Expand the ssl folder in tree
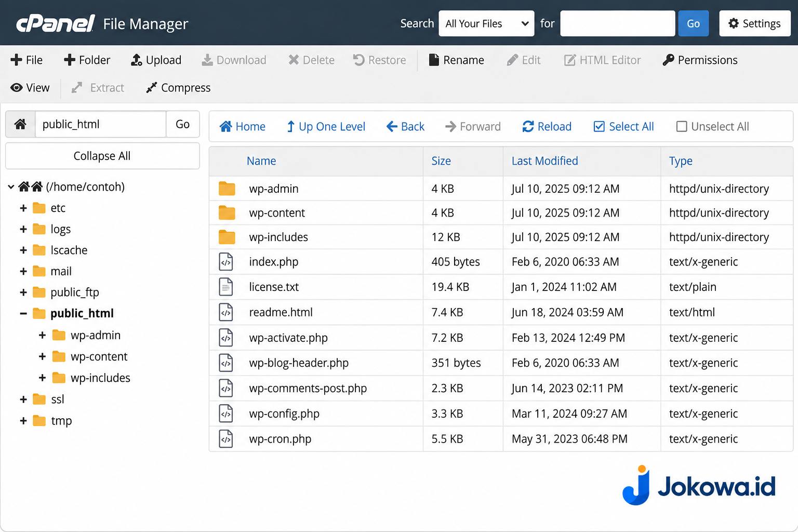The height and width of the screenshot is (532, 798). click(x=23, y=399)
